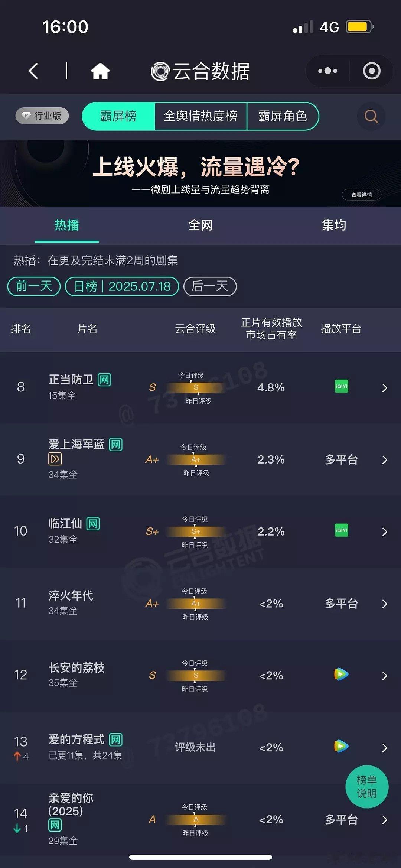Open 榜单说明 floating button
Image resolution: width=401 pixels, height=868 pixels.
(367, 787)
